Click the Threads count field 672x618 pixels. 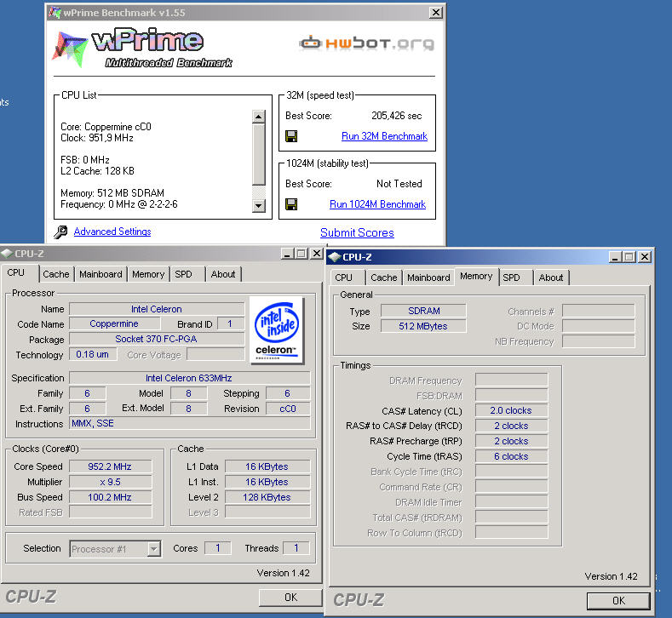point(296,548)
